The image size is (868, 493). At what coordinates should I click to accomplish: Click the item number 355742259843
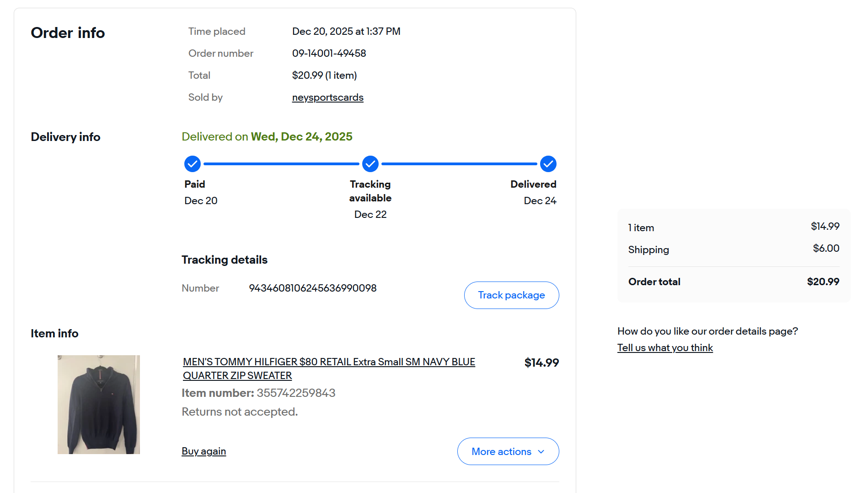296,393
